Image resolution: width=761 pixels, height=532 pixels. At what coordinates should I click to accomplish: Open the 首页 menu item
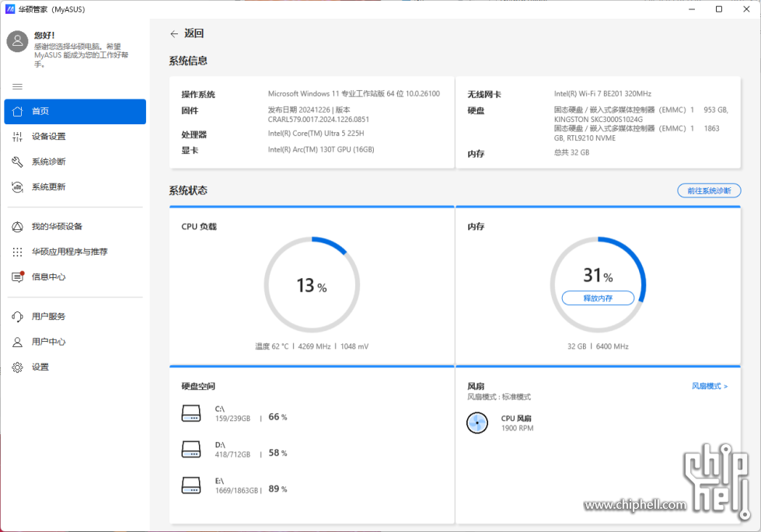click(75, 112)
